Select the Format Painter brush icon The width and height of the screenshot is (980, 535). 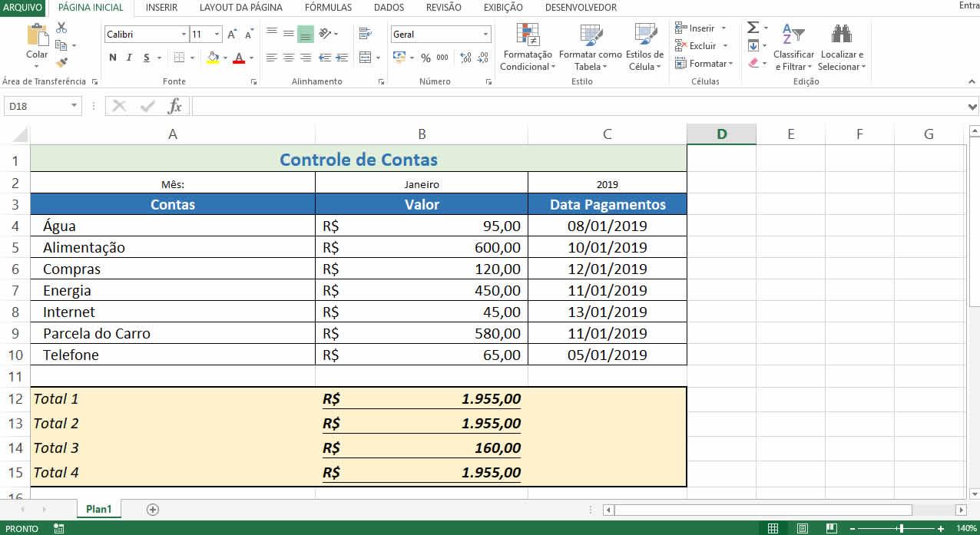coord(61,63)
